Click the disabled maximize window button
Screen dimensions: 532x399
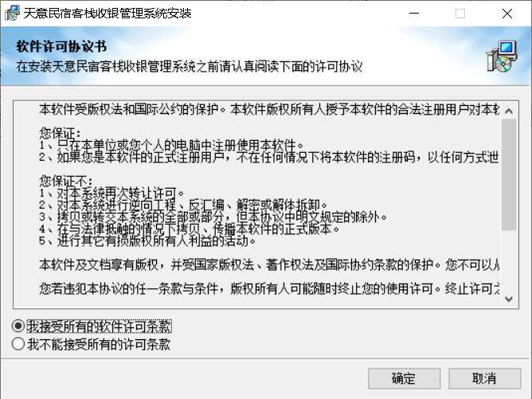[460, 14]
